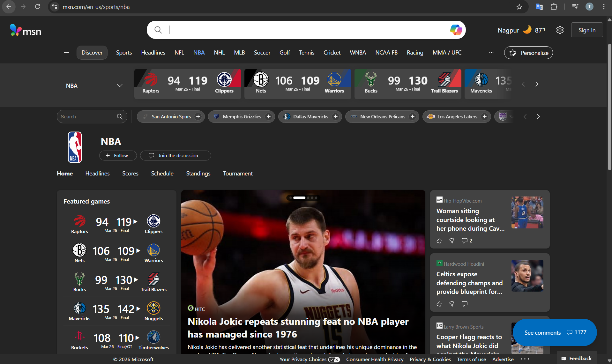
Task: Click the NBA league logo
Action: click(75, 147)
